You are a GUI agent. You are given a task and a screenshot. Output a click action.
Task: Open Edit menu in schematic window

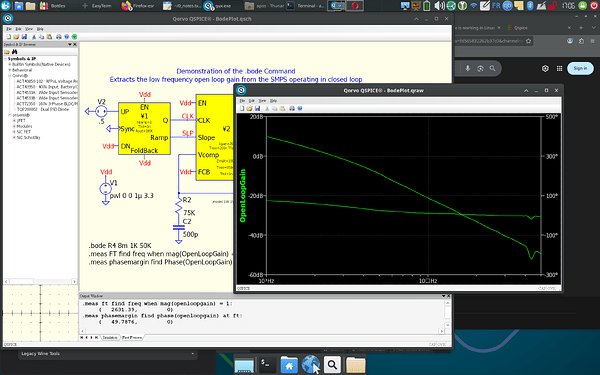(18, 29)
